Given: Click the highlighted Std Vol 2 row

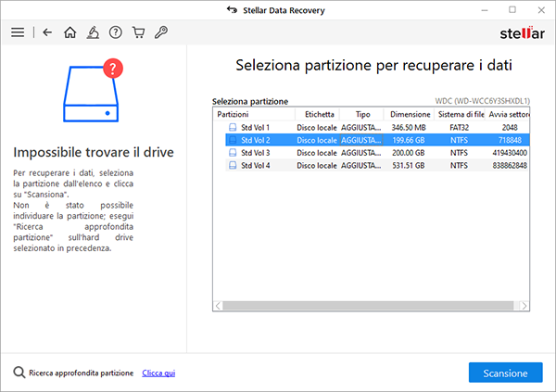Looking at the screenshot, I should pos(255,140).
